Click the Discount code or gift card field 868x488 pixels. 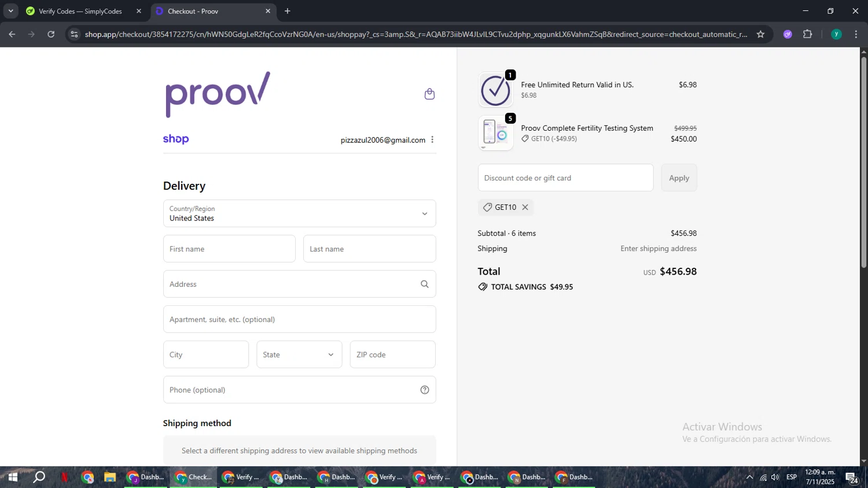tap(565, 178)
